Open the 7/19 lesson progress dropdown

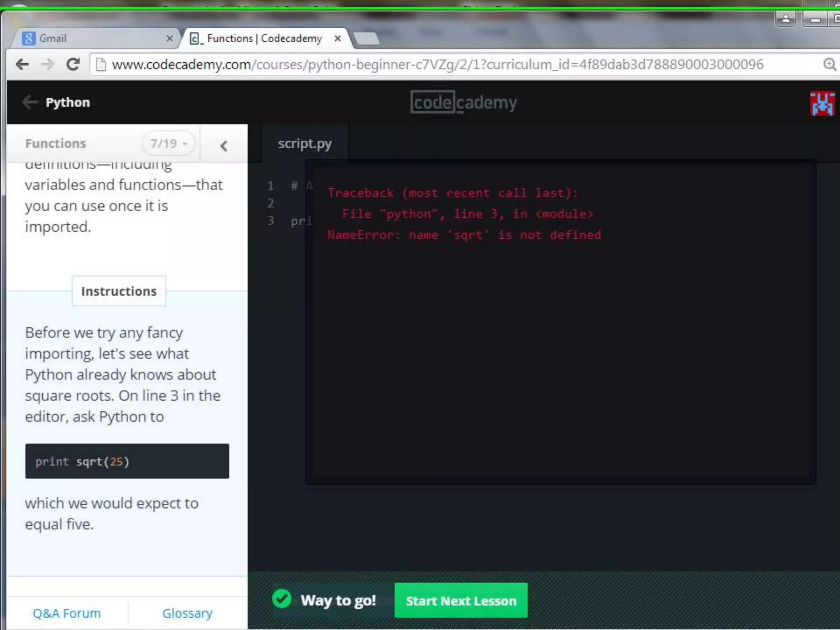click(168, 144)
